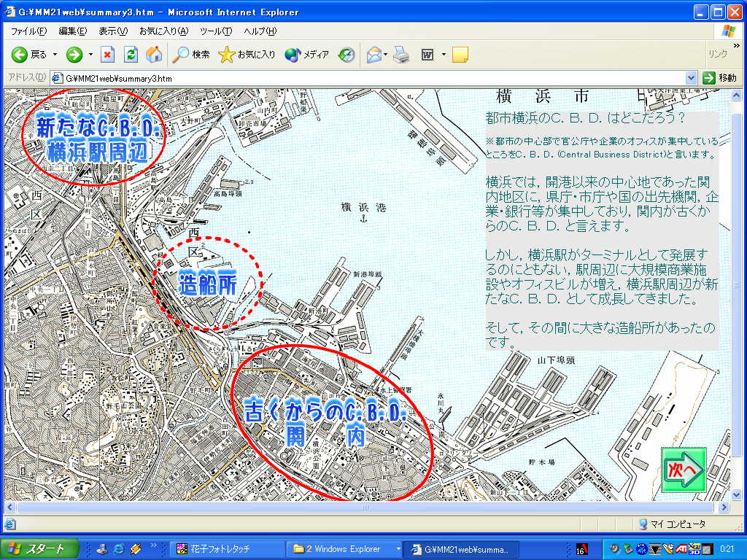
Task: Click the リンク links toolbar label
Action: click(x=718, y=54)
